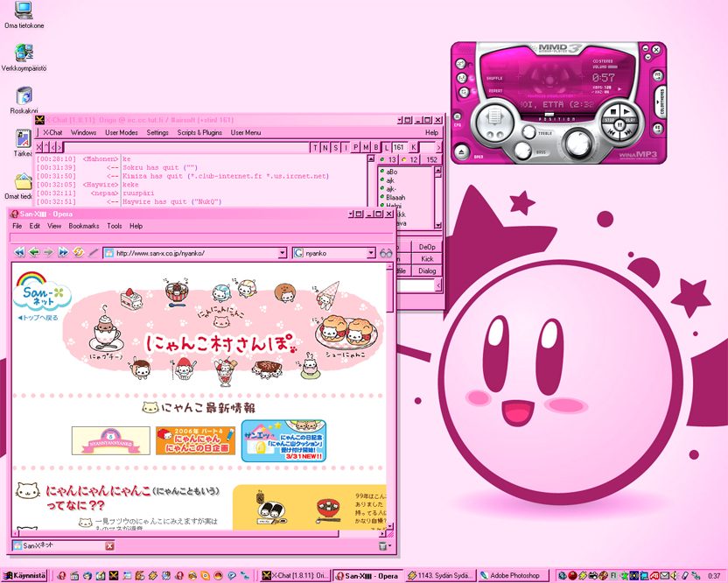Start playback with the MMD3 Play button
Image resolution: width=728 pixels, height=583 pixels.
(x=626, y=112)
